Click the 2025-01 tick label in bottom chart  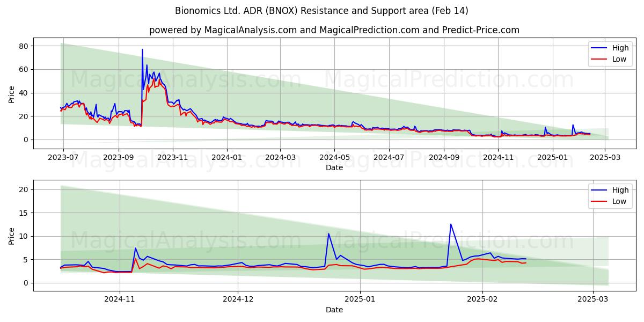click(360, 299)
